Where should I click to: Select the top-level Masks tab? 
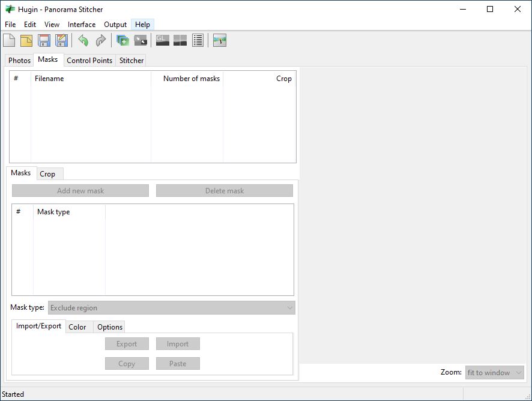pos(48,59)
